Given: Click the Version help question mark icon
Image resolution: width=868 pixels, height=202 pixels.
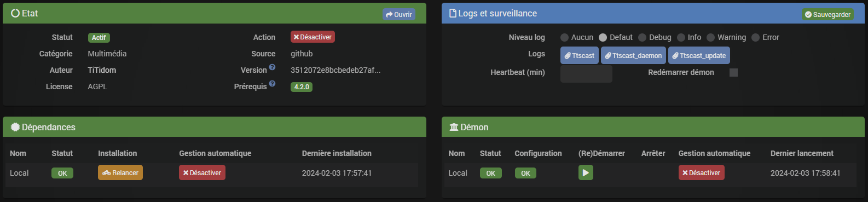Looking at the screenshot, I should 272,67.
